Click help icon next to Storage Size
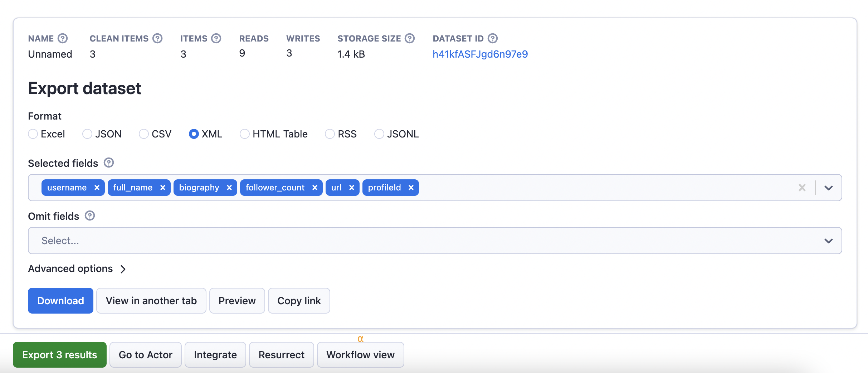Image resolution: width=868 pixels, height=373 pixels. [410, 38]
